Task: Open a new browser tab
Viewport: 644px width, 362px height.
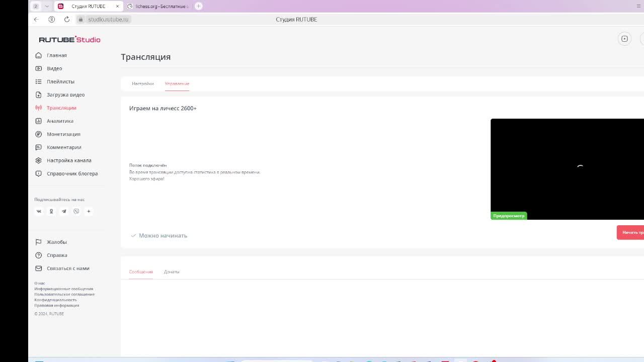Action: tap(199, 6)
